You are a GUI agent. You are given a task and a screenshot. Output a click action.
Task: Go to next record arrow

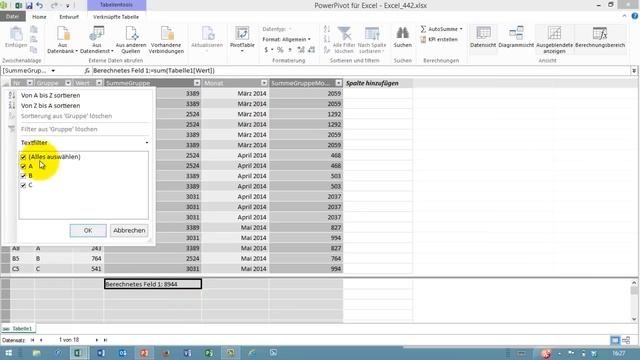[x=97, y=340]
